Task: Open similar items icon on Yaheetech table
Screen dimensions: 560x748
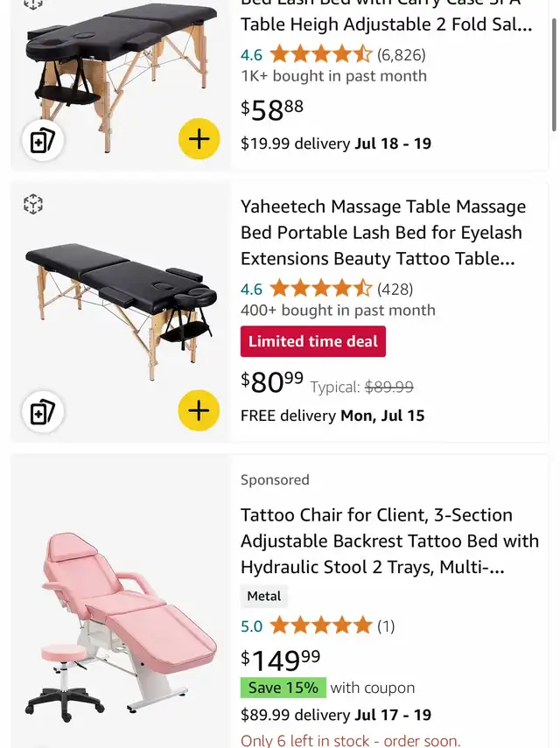Action: 43,412
